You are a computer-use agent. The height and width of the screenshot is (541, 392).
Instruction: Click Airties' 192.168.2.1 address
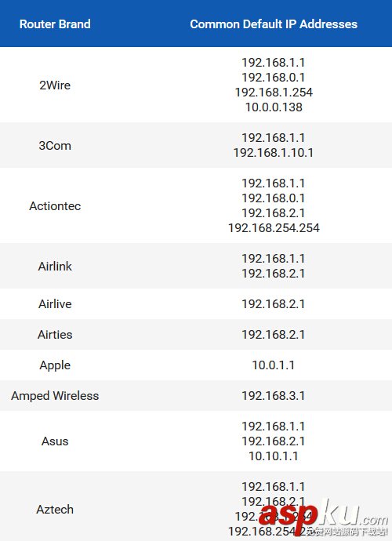pyautogui.click(x=274, y=334)
